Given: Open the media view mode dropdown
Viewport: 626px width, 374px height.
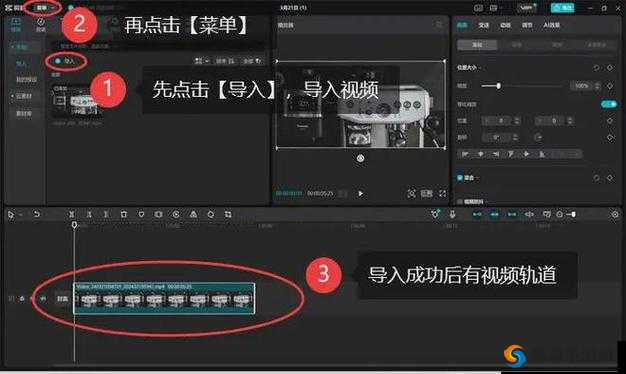Looking at the screenshot, I should tap(201, 61).
